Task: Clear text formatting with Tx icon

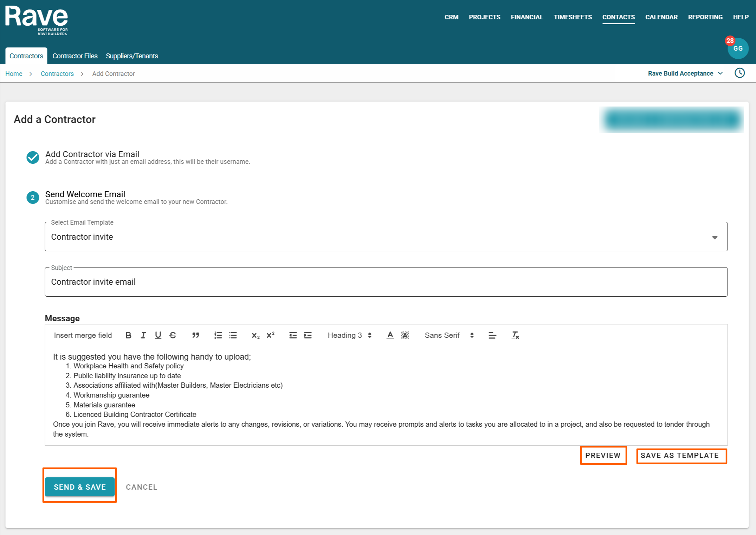Action: pos(515,335)
